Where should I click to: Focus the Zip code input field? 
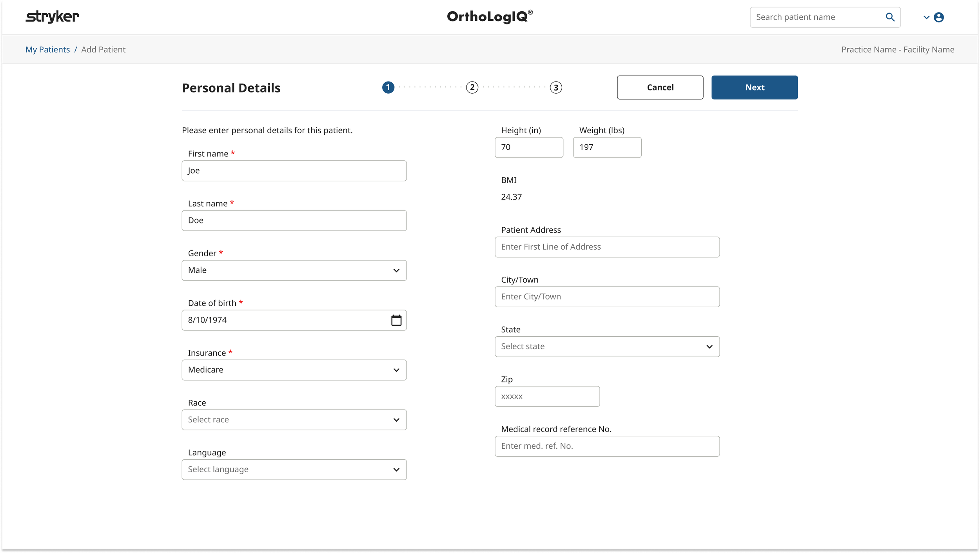tap(547, 396)
